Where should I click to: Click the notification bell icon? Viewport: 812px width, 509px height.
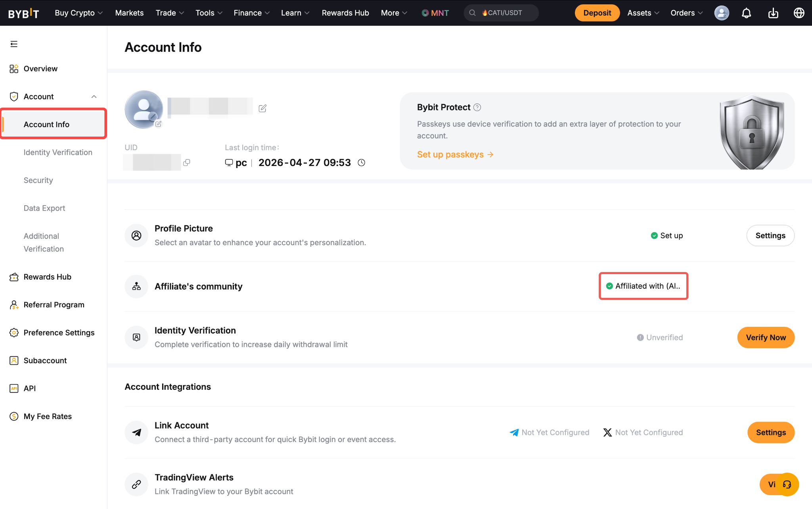tap(746, 13)
